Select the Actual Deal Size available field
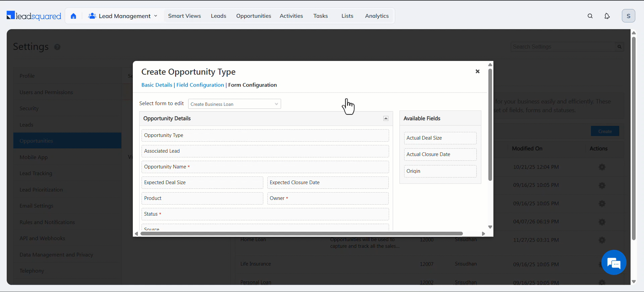This screenshot has height=292, width=644. coord(440,138)
